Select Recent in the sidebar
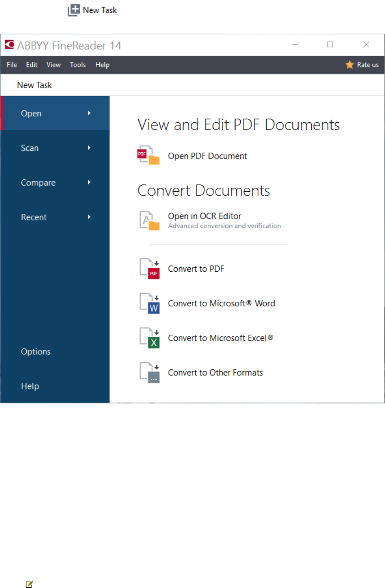Image resolution: width=385 pixels, height=588 pixels. pos(55,217)
